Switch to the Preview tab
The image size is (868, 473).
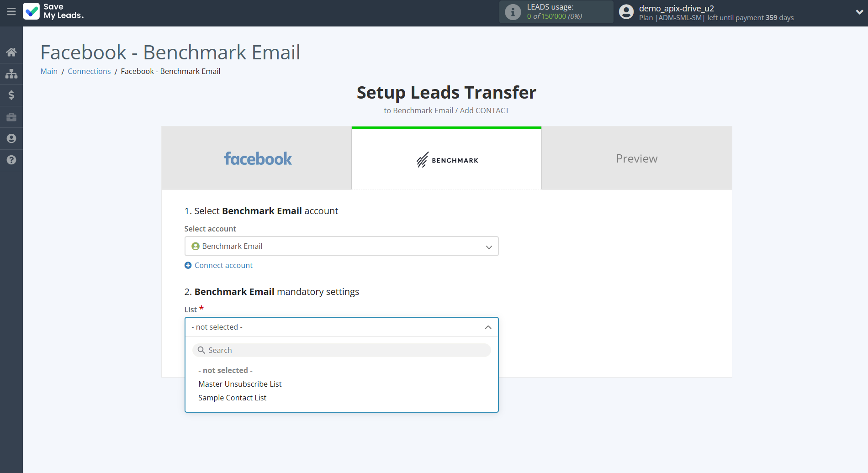[636, 158]
